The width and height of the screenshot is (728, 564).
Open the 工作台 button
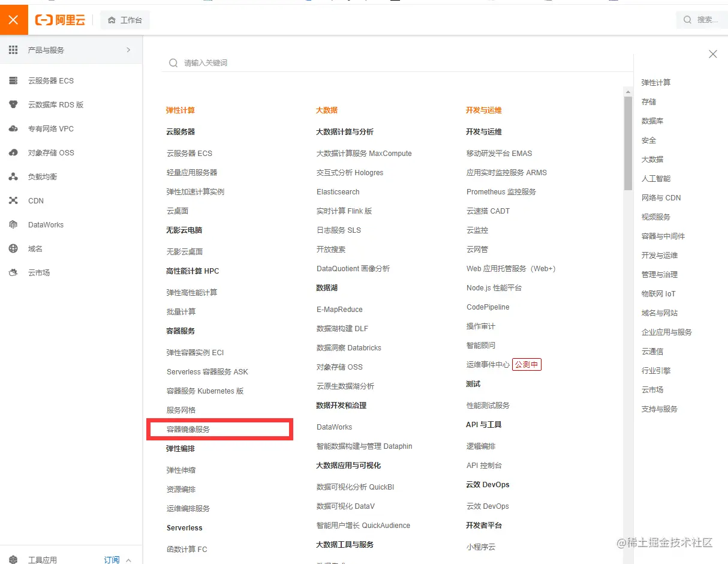pyautogui.click(x=125, y=20)
